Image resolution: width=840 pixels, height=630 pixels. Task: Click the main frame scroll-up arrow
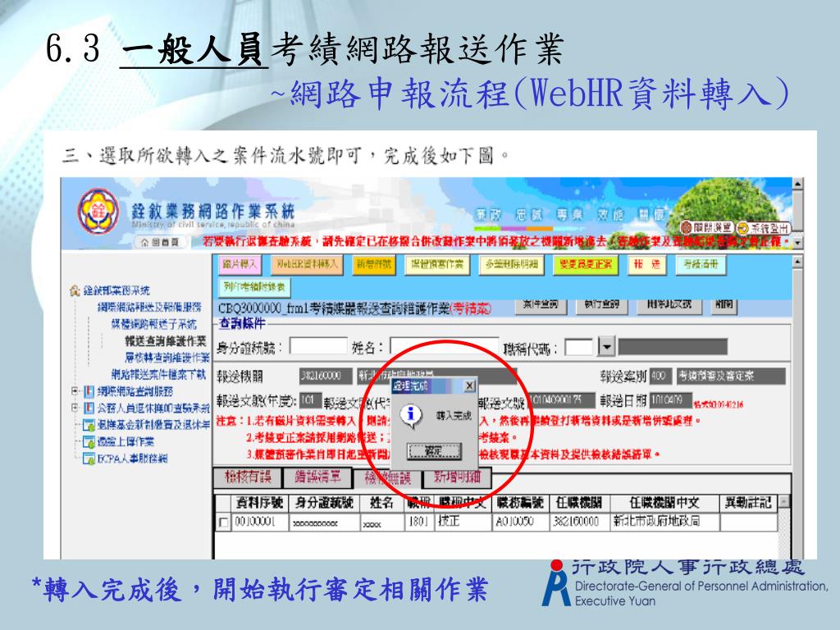point(797,261)
